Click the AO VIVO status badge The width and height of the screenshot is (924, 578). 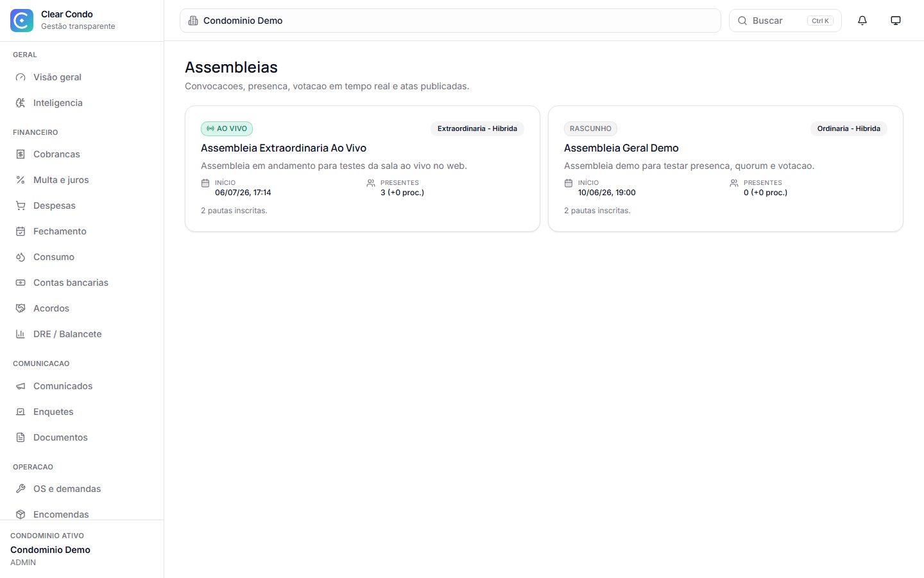227,128
